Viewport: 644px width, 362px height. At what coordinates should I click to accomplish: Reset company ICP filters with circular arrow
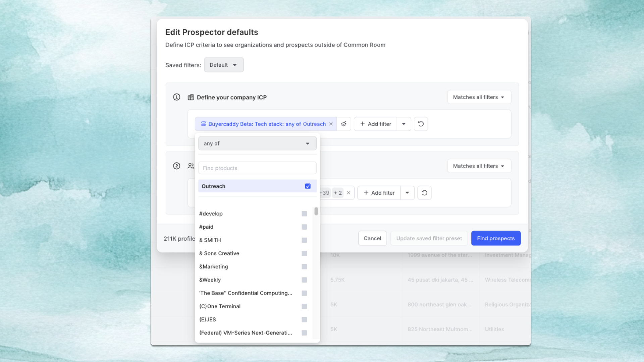pos(421,124)
